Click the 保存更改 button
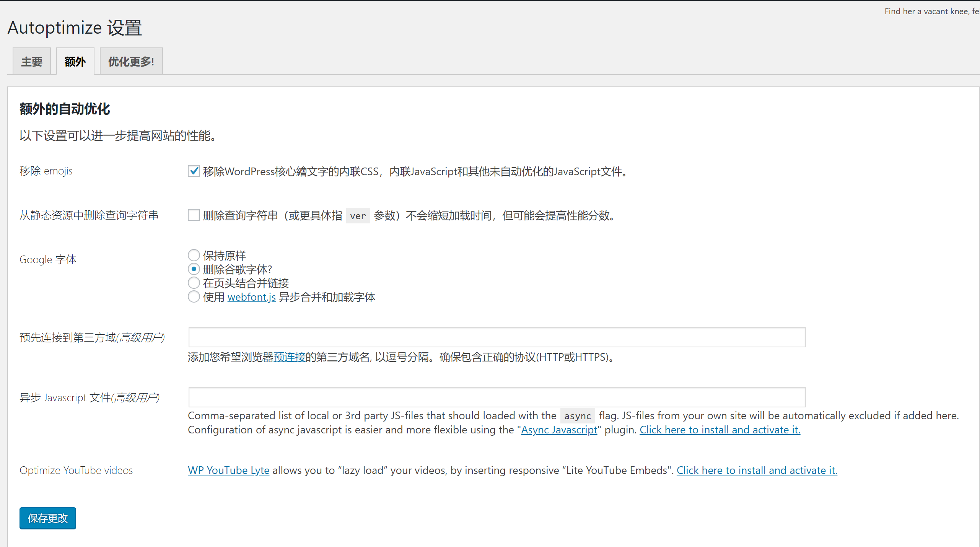Viewport: 980px width, 547px height. 48,518
